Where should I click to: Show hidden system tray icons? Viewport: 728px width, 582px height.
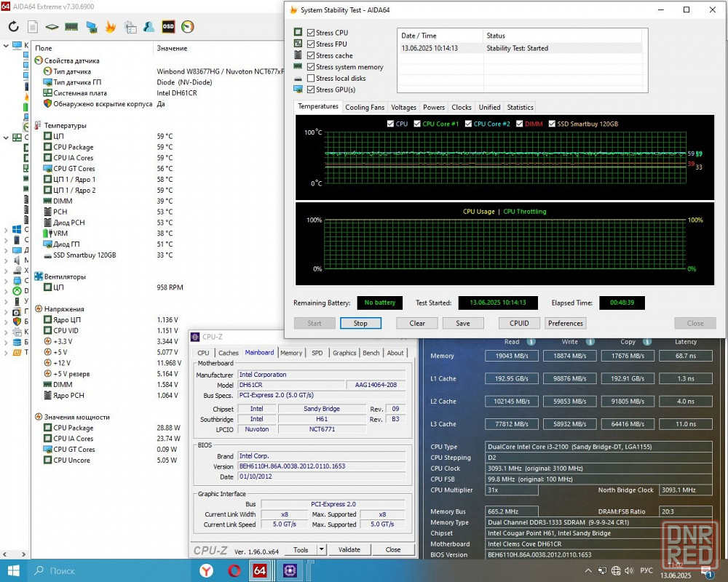pyautogui.click(x=588, y=570)
